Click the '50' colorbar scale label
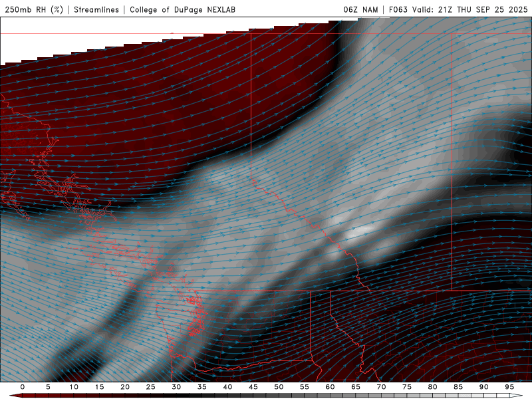The height and width of the screenshot is (399, 532). (279, 387)
